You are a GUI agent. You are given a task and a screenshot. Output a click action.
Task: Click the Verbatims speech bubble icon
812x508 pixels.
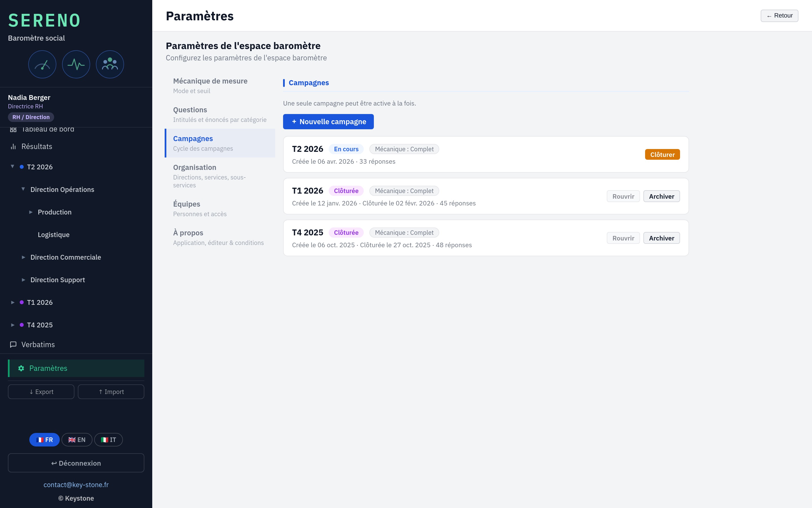pyautogui.click(x=14, y=345)
